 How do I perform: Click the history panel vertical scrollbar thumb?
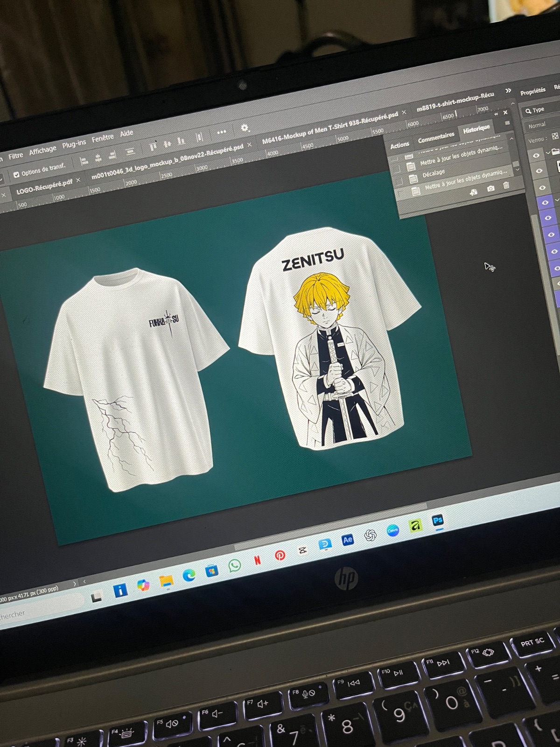pyautogui.click(x=516, y=163)
